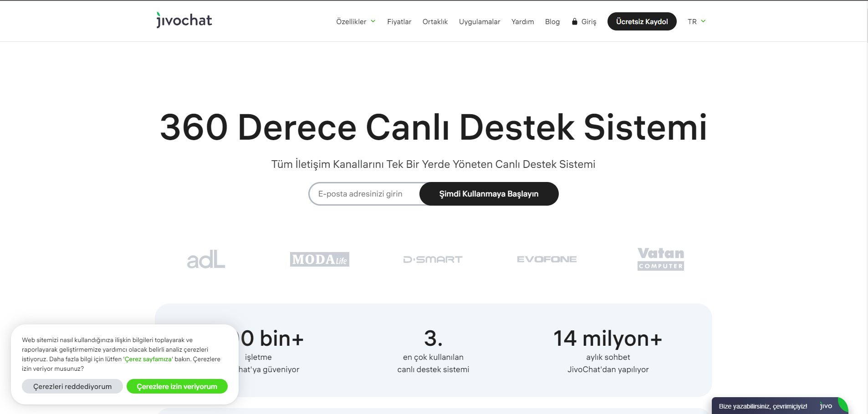This screenshot has width=868, height=414.
Task: Click the EVOFONE customer logo
Action: click(x=546, y=259)
